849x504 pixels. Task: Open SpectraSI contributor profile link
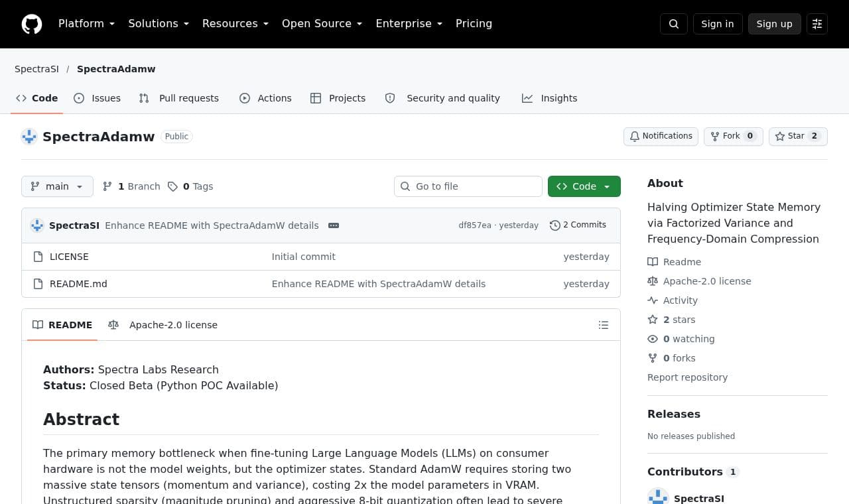click(699, 499)
